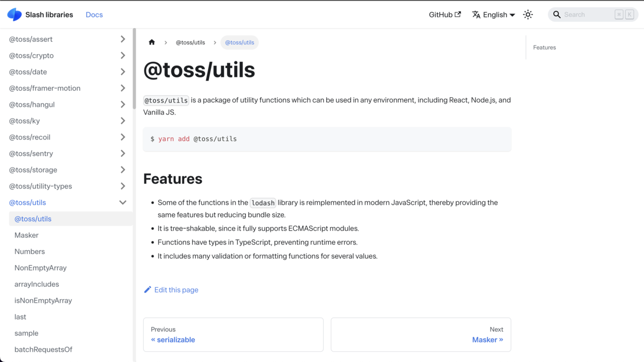Click the translation icon beside English

pyautogui.click(x=477, y=15)
